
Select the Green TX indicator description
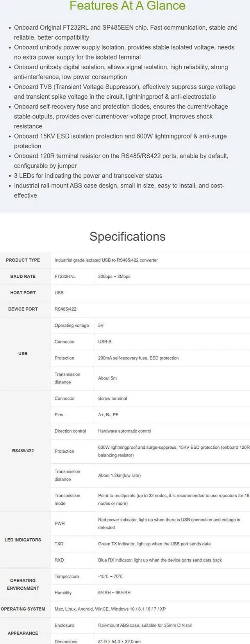(x=154, y=544)
